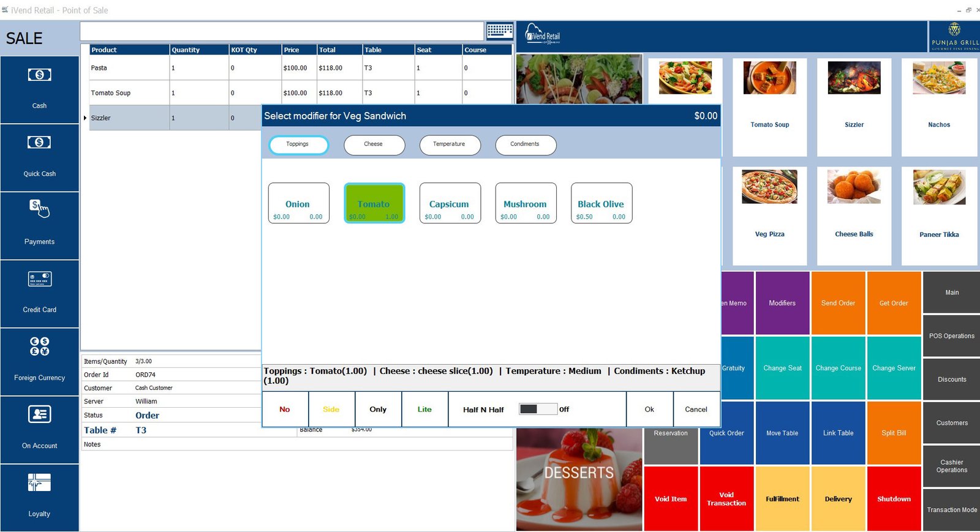Add the Tomato Soup menu item
The height and width of the screenshot is (532, 980).
(x=770, y=107)
